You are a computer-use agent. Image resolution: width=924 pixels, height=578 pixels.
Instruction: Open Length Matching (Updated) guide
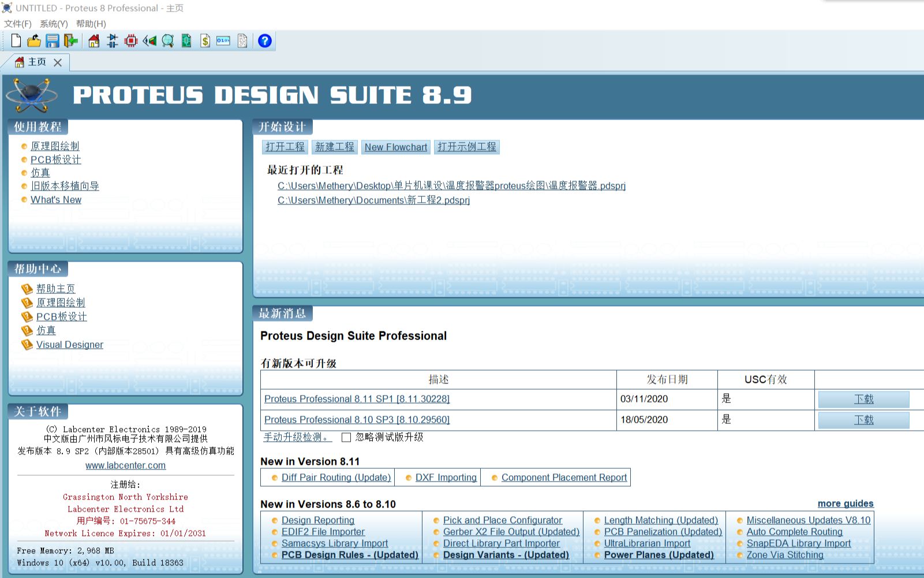click(x=661, y=520)
